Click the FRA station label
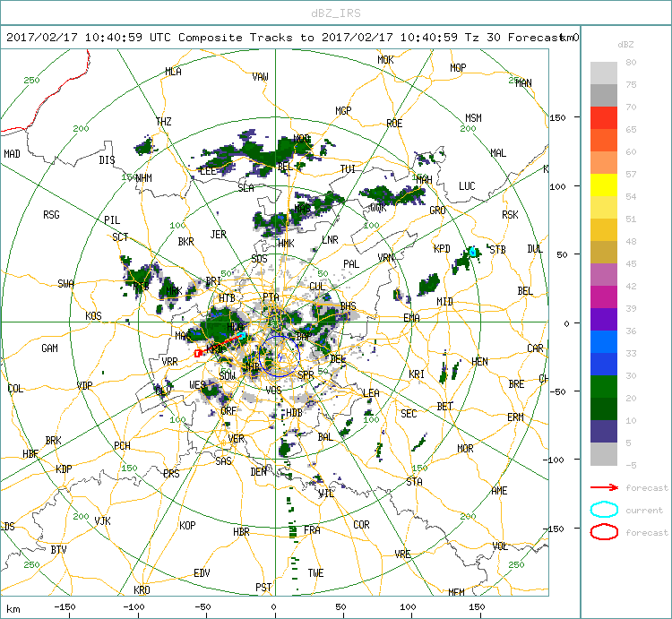The height and width of the screenshot is (619, 672). [312, 530]
